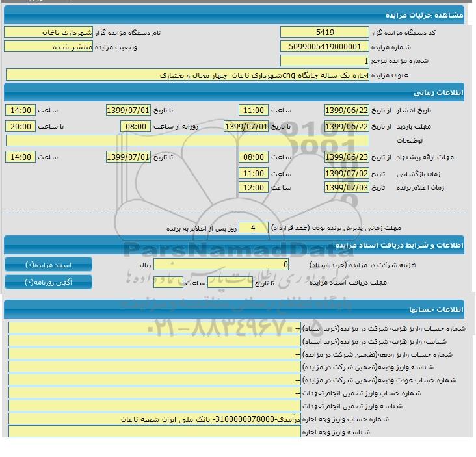Screen dimensions: 476x457
Task: Select proposal deadline start time 08:00
Action: [x=254, y=157]
